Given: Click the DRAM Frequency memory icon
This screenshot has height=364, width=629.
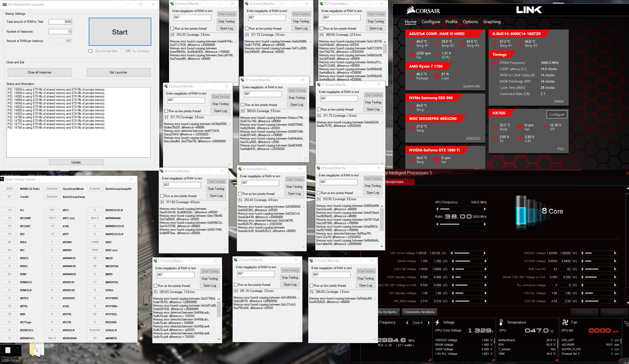Looking at the screenshot, I should (495, 63).
